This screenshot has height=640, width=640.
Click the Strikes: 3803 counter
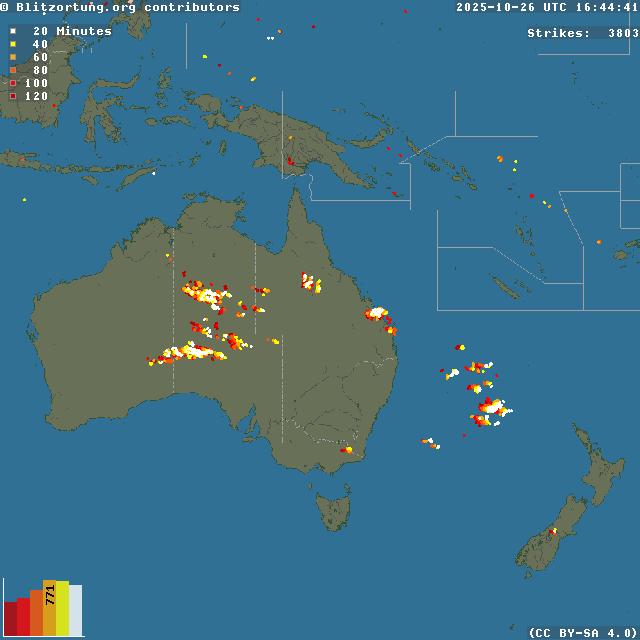[582, 33]
